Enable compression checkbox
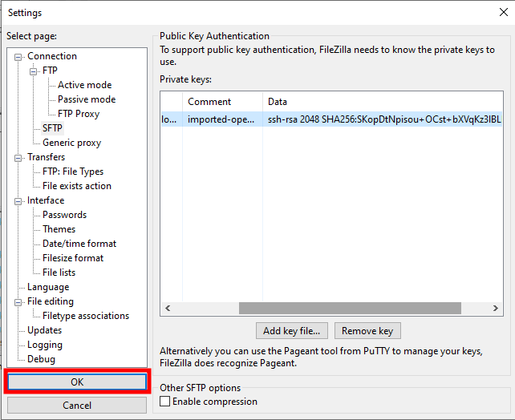The image size is (515, 420). tap(165, 402)
